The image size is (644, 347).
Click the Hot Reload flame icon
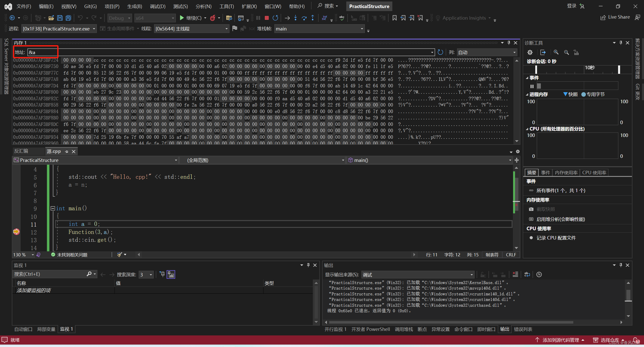coord(213,18)
